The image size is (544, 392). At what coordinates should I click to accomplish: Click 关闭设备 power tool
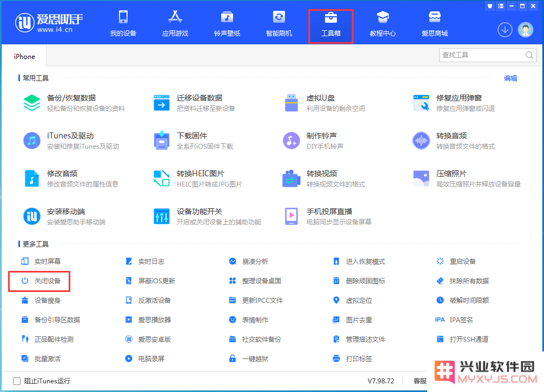coord(41,281)
